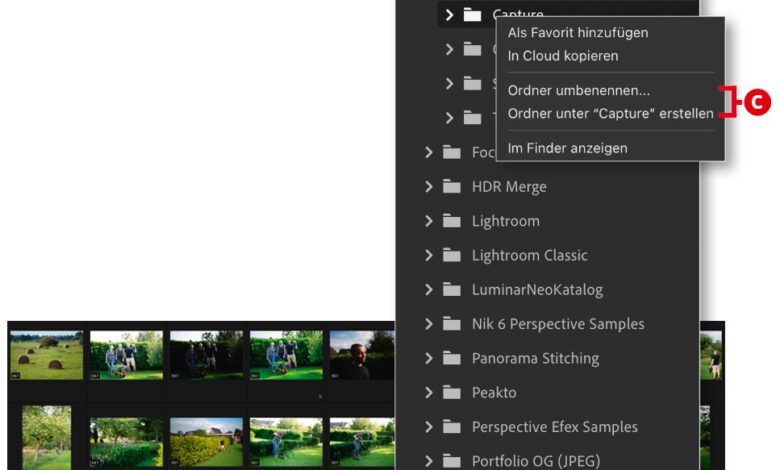The width and height of the screenshot is (780, 470).
Task: Click Portfolio OG (JPEG) folder icon
Action: pyautogui.click(x=452, y=461)
